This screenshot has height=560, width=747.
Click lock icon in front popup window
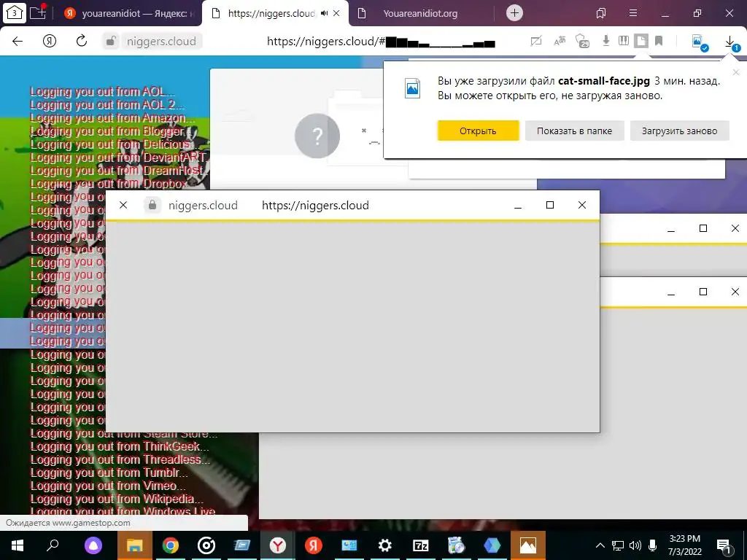152,205
